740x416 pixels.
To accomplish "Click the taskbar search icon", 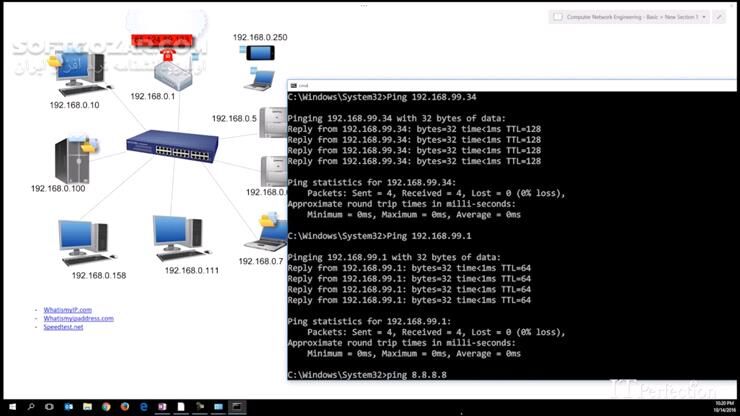I will click(x=31, y=407).
